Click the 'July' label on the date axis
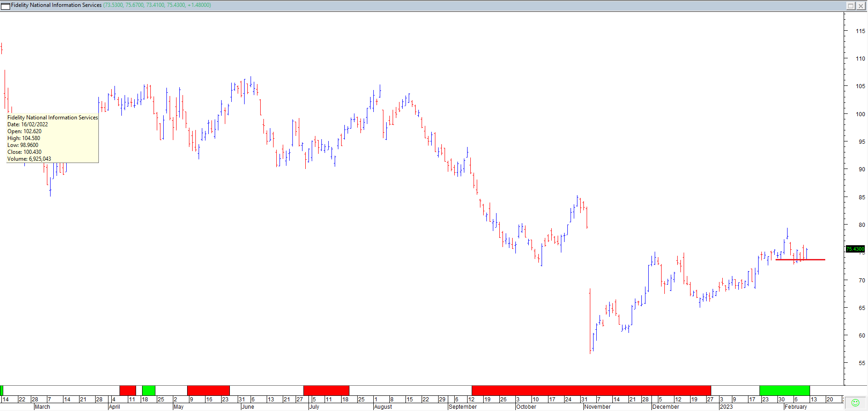The height and width of the screenshot is (411, 868). tap(314, 407)
